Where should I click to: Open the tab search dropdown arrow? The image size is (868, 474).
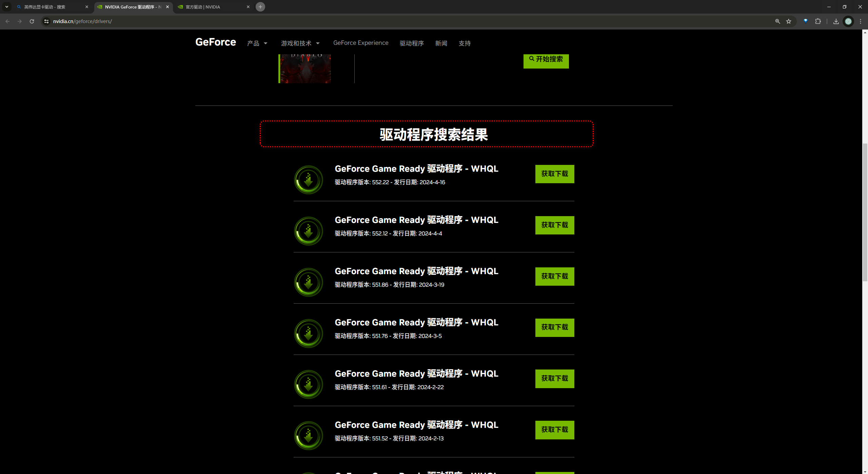(x=6, y=7)
